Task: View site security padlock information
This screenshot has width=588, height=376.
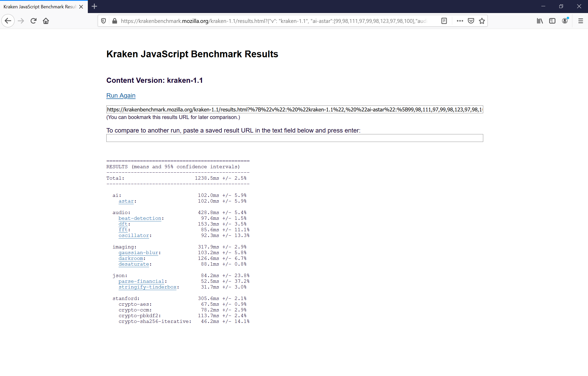Action: click(114, 21)
